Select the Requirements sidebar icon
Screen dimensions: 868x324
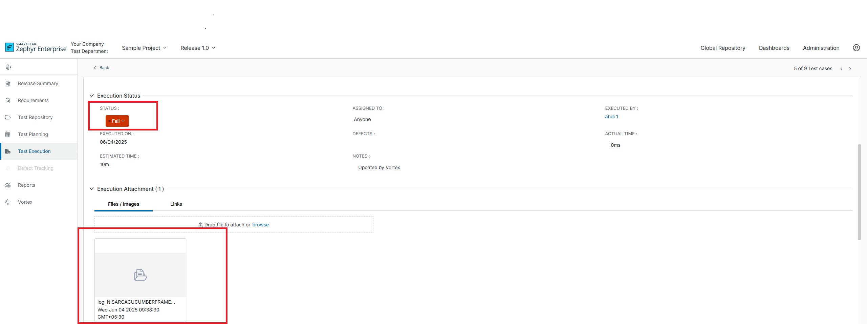pyautogui.click(x=8, y=100)
